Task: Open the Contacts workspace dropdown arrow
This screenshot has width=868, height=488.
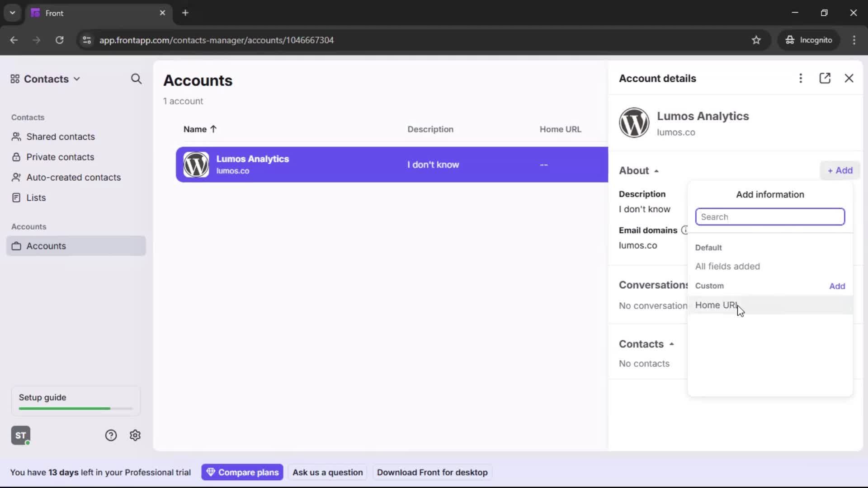Action: 77,79
